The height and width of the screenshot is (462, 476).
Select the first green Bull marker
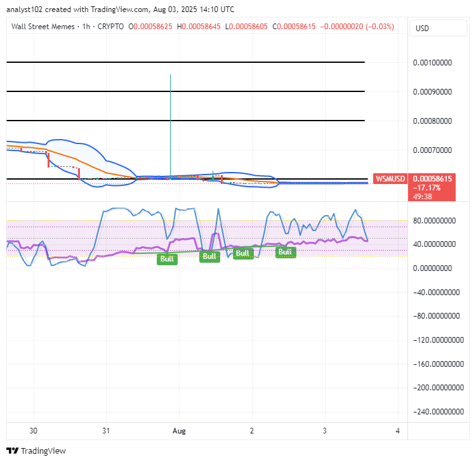(167, 259)
